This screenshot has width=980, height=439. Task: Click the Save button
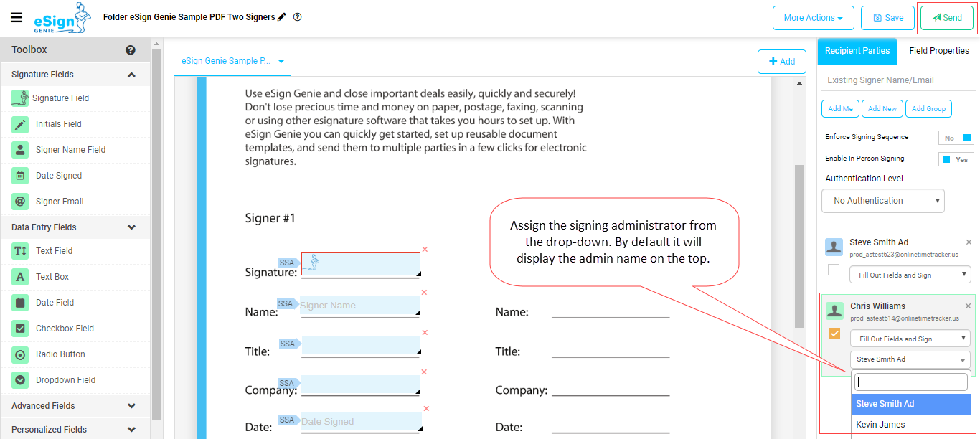[888, 18]
